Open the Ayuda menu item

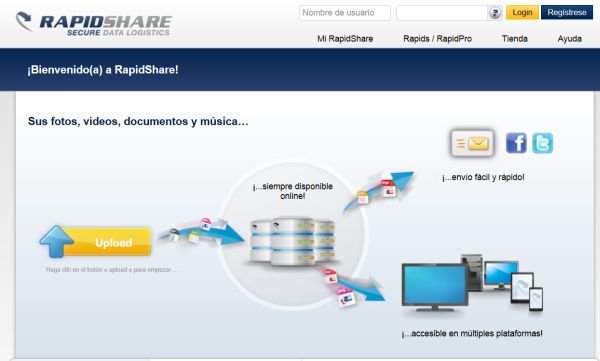[569, 39]
